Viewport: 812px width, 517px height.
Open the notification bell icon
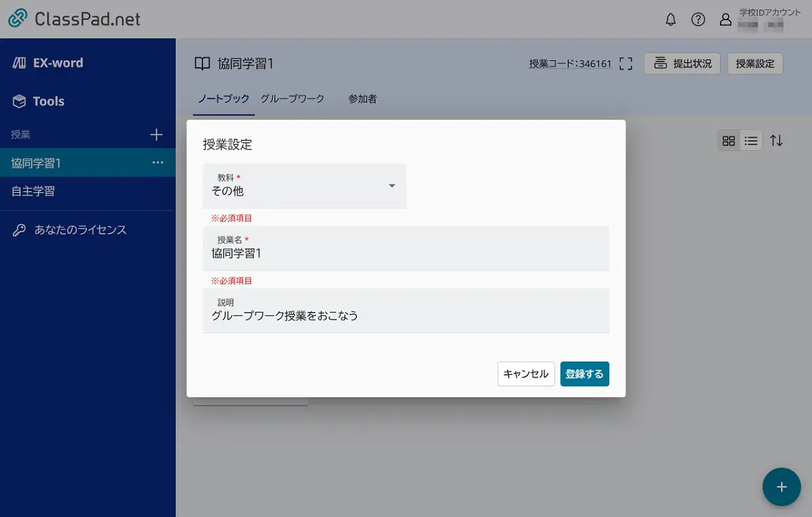[671, 20]
